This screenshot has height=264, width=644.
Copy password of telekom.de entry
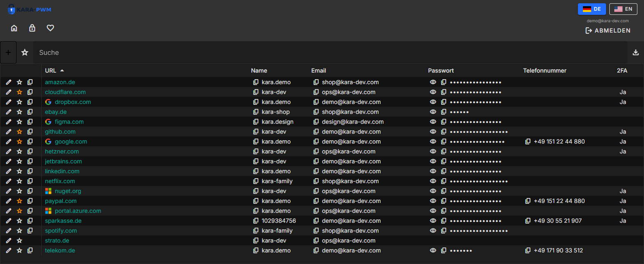444,250
